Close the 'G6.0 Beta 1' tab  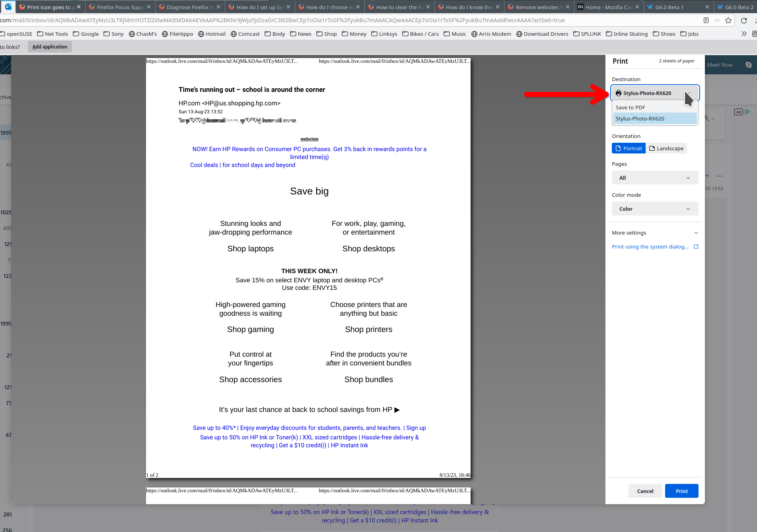coord(707,7)
